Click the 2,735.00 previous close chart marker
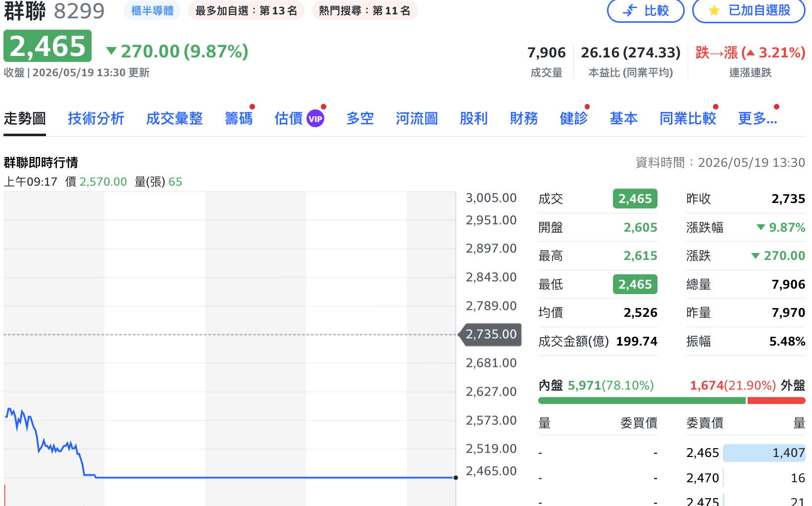 coord(491,334)
